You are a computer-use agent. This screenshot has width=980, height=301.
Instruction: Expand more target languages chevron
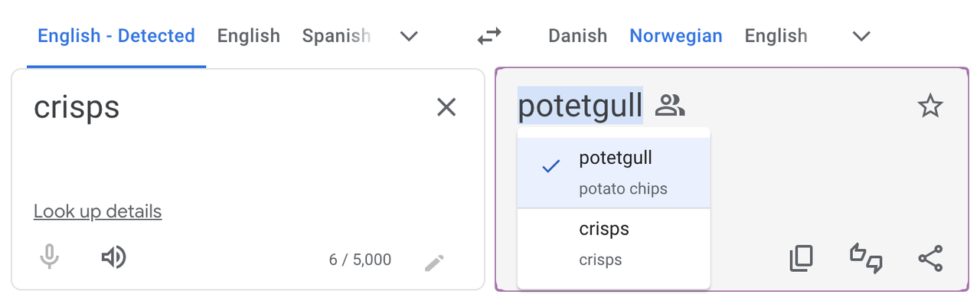tap(862, 36)
